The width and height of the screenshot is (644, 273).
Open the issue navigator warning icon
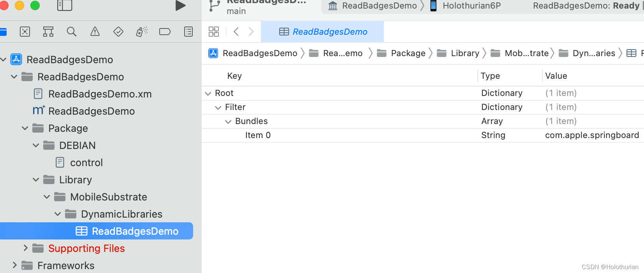tap(95, 32)
